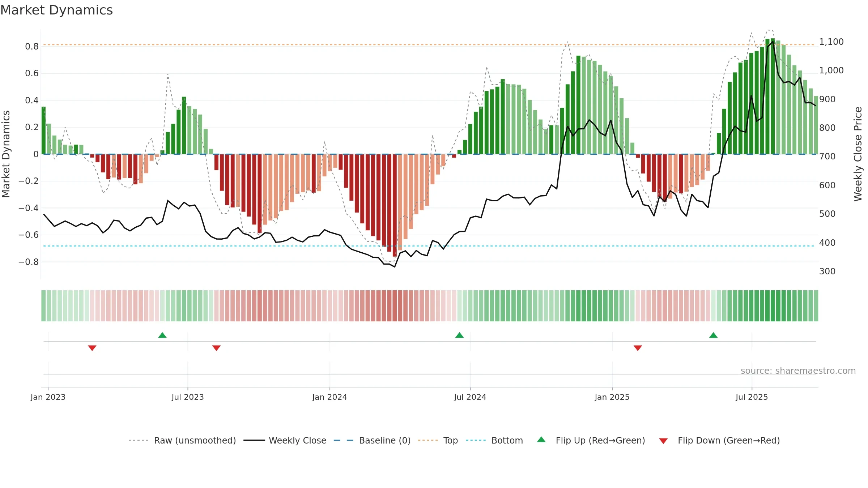The height and width of the screenshot is (488, 868).
Task: Click the Jul 2023 x-axis label
Action: [x=188, y=397]
